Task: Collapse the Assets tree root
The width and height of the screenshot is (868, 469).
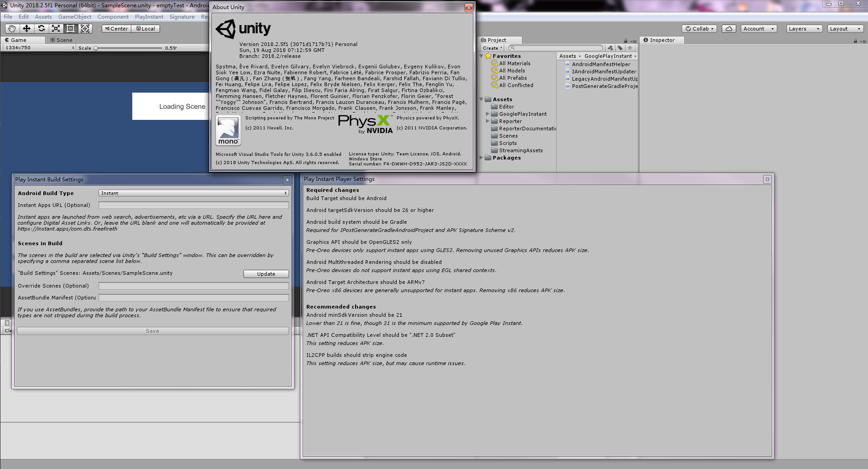Action: pos(481,99)
